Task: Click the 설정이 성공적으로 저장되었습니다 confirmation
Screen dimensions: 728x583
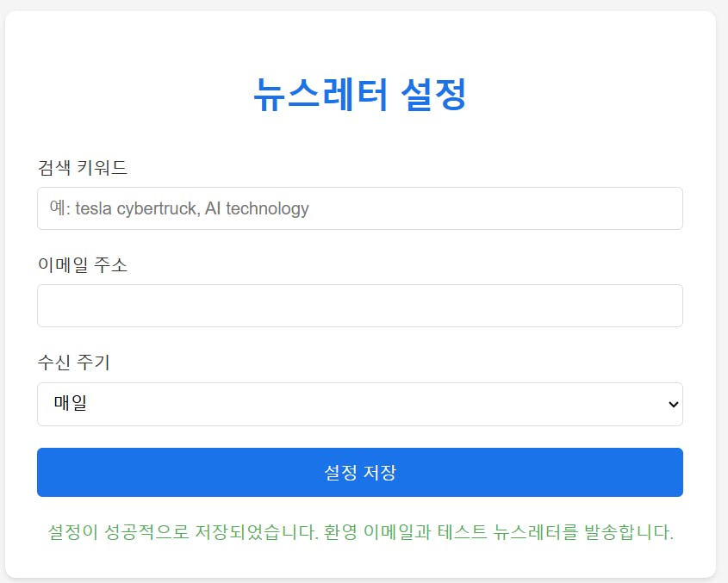Action: [181, 531]
